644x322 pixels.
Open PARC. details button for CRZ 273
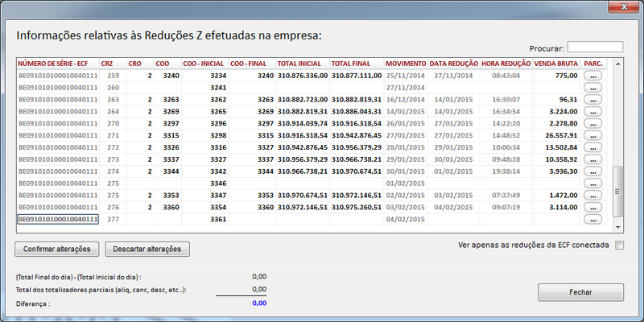592,159
